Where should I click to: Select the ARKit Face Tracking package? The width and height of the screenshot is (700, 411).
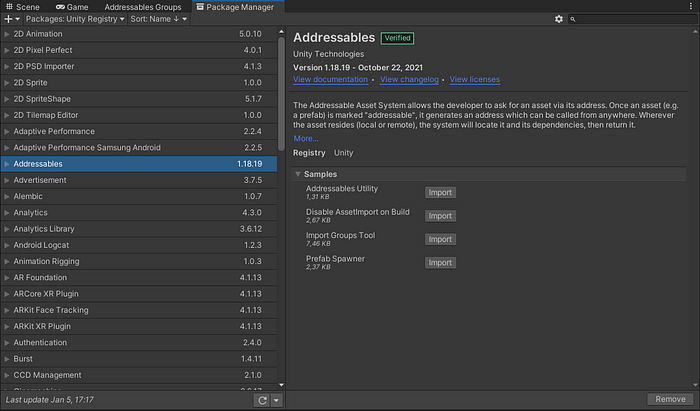(x=139, y=310)
